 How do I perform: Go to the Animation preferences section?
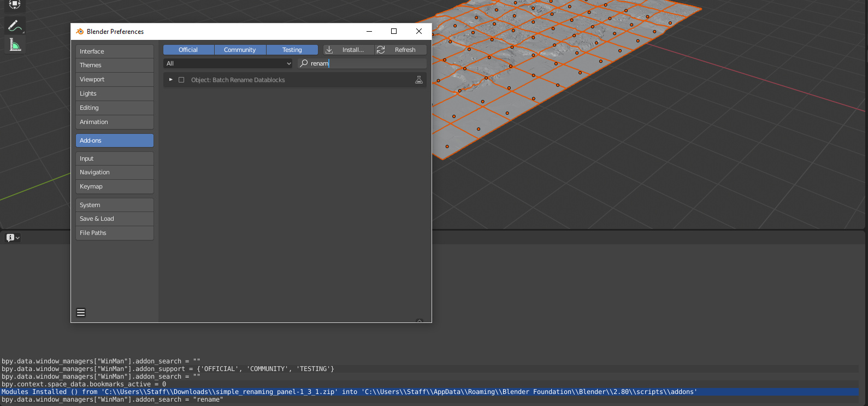pyautogui.click(x=115, y=122)
